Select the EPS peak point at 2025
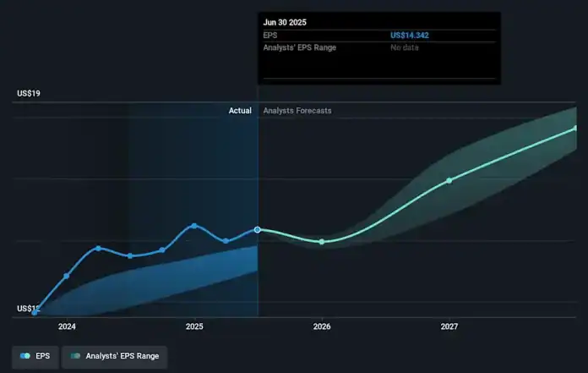Screen dimensions: 588x373 point(194,226)
